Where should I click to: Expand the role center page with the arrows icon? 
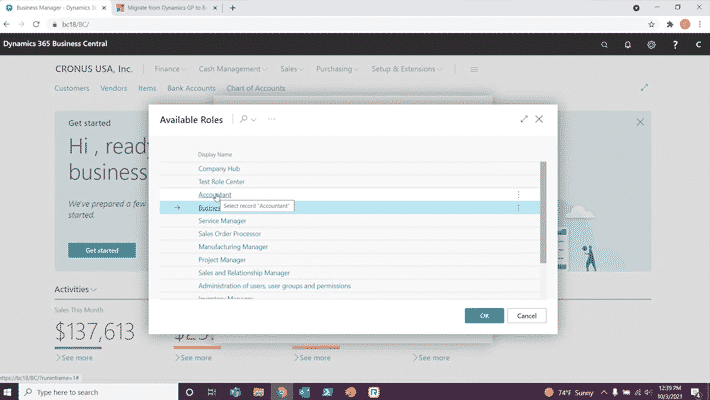pos(644,87)
